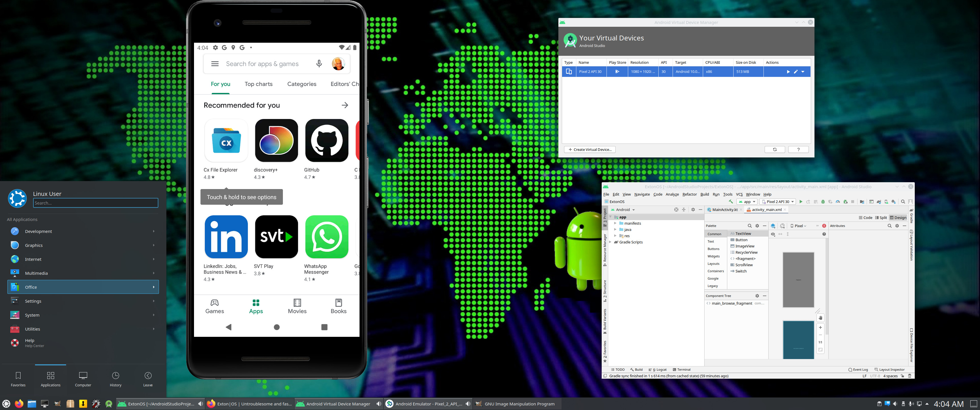Expand the manifests folder in the project tree
Viewport: 980px width, 410px height.
(x=615, y=223)
